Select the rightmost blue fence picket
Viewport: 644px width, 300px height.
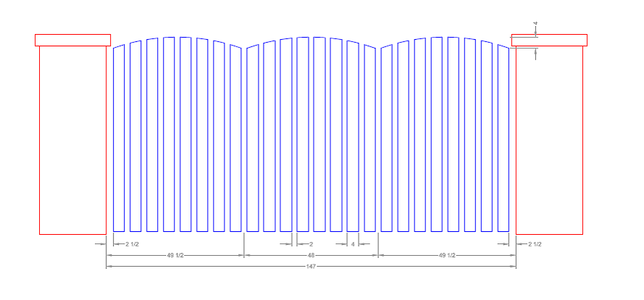pos(503,138)
